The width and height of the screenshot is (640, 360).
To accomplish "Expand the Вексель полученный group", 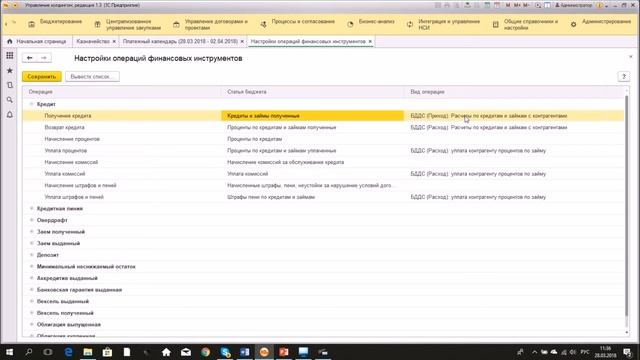I will pyautogui.click(x=31, y=313).
